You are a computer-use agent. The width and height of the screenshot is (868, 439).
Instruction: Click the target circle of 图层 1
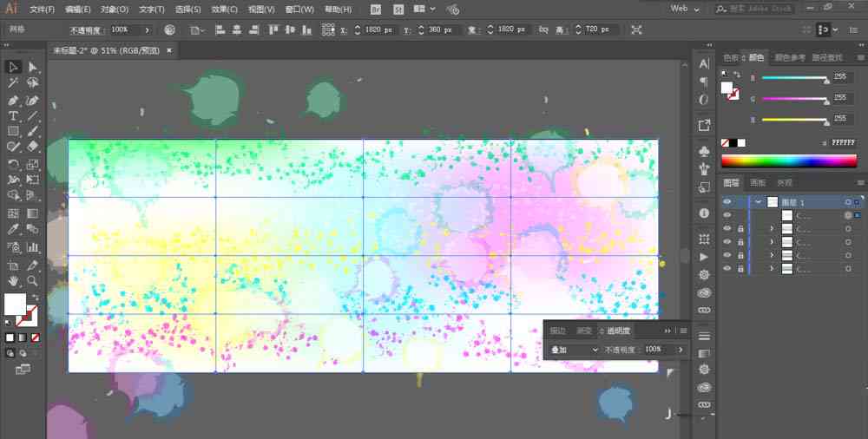click(x=848, y=202)
